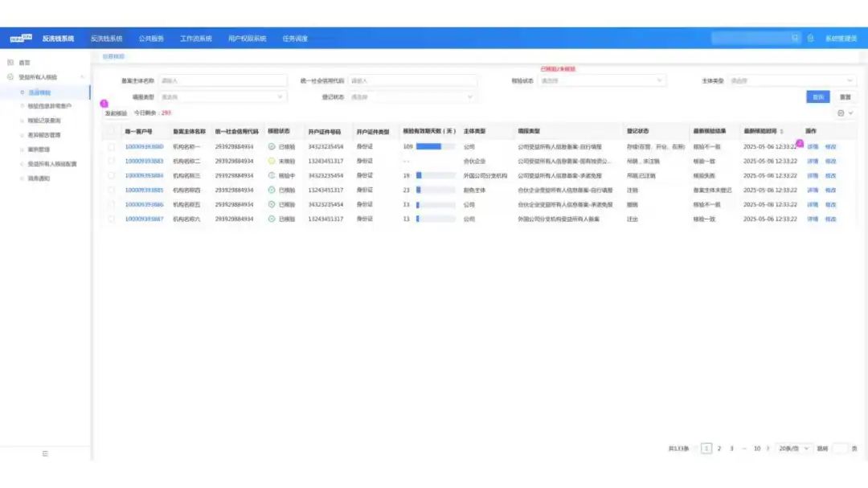The image size is (868, 488).
Task: Click the search magnifier icon in top bar
Action: (x=795, y=39)
